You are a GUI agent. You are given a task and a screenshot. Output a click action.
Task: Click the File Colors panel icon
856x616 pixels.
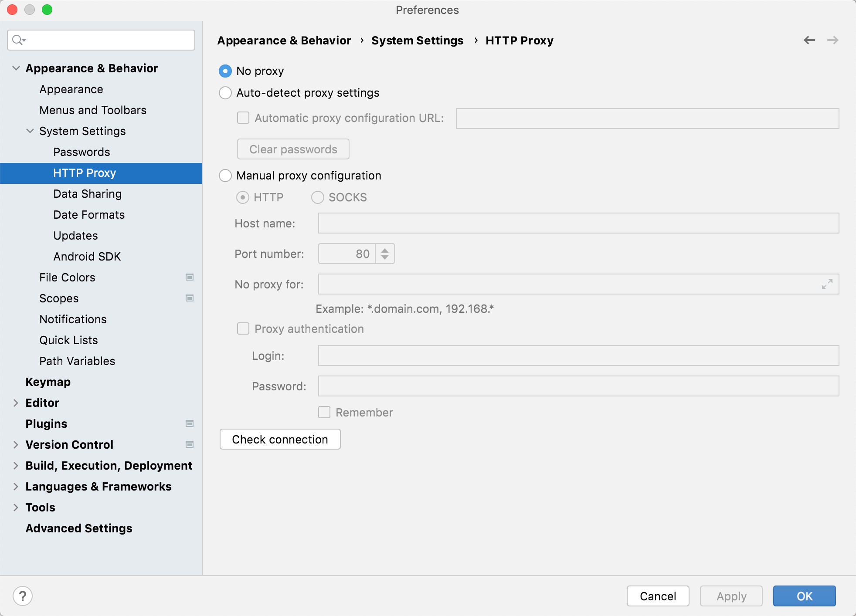coord(190,277)
